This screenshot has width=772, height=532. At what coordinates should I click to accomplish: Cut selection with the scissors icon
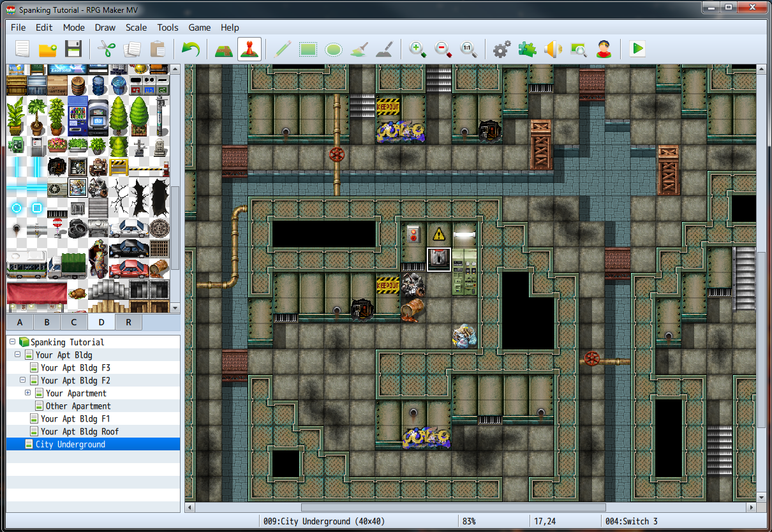click(x=107, y=49)
